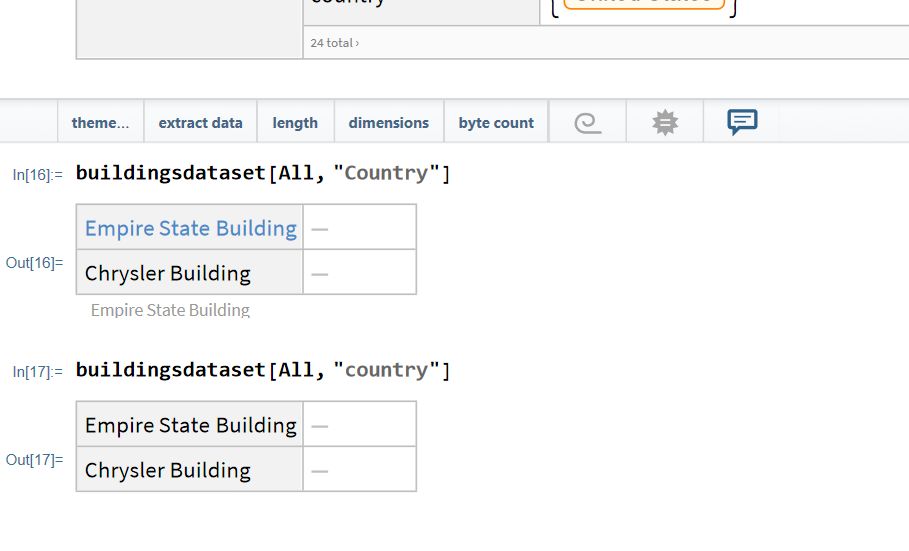
Task: Click the dimensions suggestion button
Action: click(x=388, y=122)
